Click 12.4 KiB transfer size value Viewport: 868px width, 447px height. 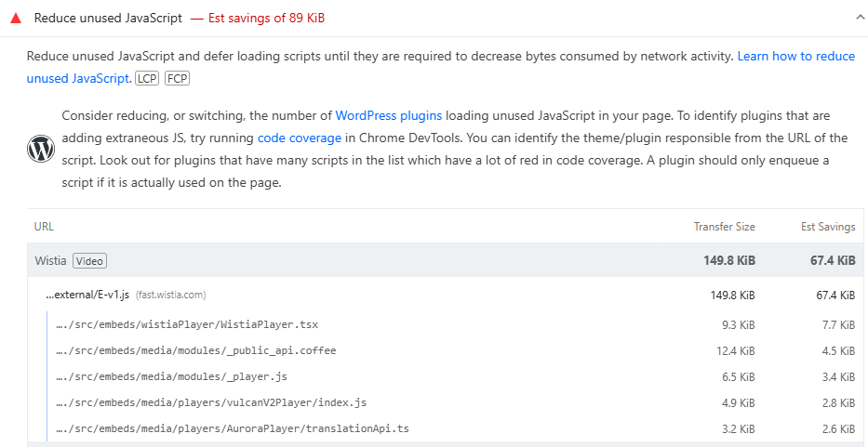pos(736,350)
